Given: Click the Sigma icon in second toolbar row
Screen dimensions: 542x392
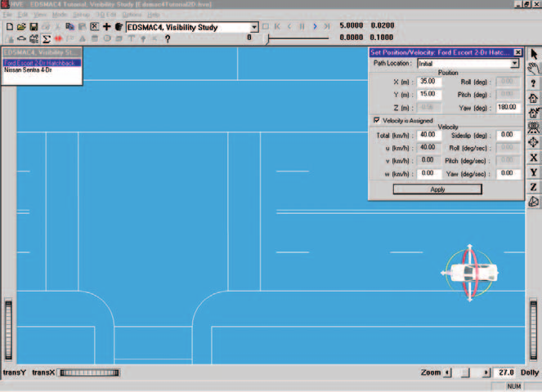Looking at the screenshot, I should [x=46, y=38].
